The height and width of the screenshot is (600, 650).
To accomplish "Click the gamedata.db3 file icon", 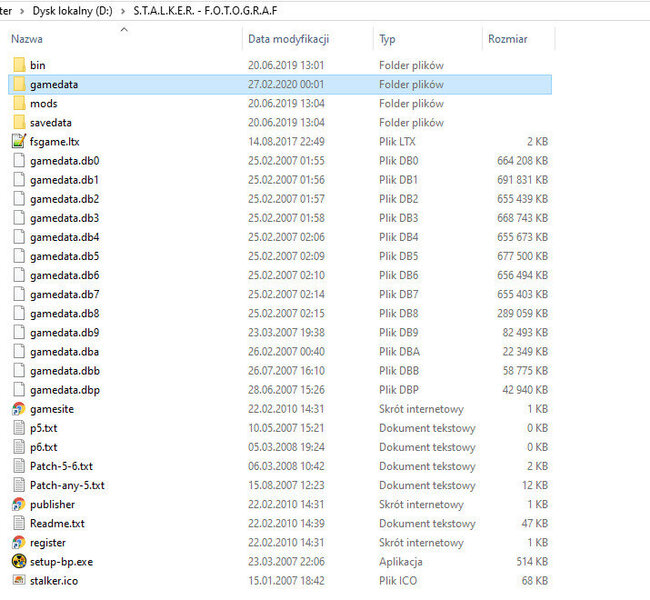I will (19, 218).
